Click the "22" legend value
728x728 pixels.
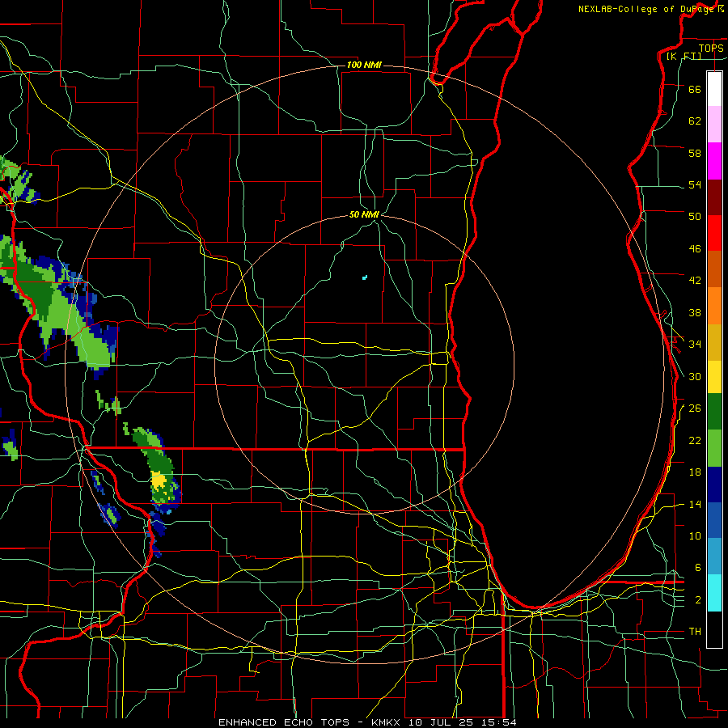[695, 441]
